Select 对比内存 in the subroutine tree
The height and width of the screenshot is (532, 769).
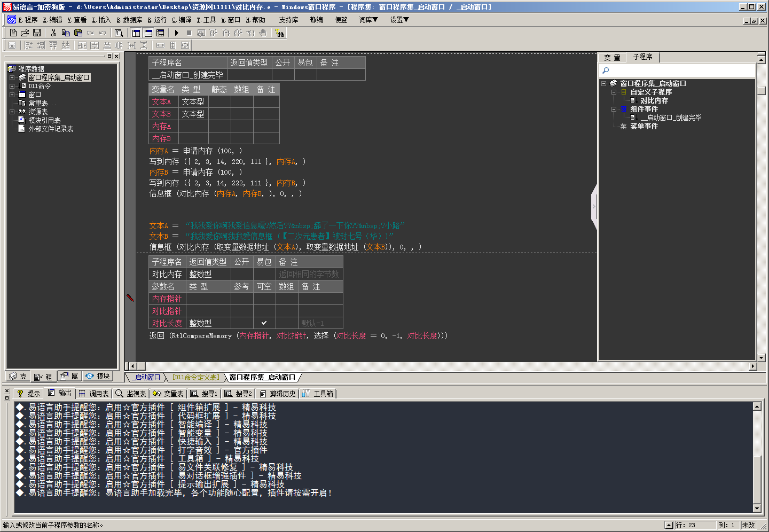pos(654,100)
